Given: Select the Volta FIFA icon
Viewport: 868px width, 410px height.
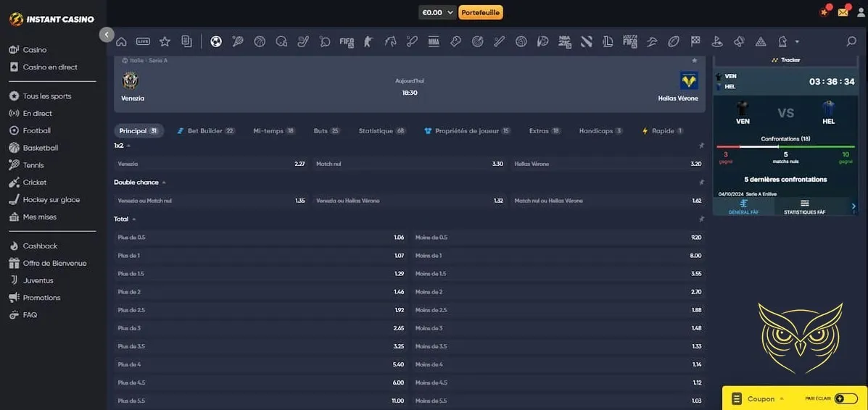Looking at the screenshot, I should tap(630, 41).
